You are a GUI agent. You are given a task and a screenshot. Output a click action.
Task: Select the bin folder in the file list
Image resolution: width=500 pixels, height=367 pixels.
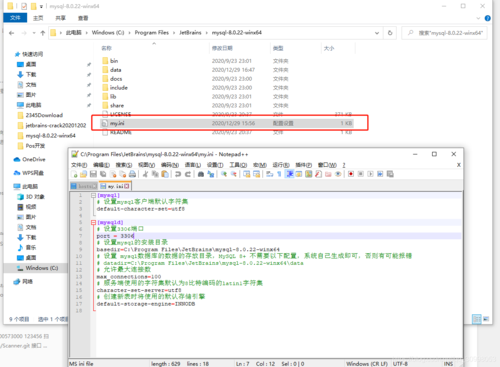[114, 61]
